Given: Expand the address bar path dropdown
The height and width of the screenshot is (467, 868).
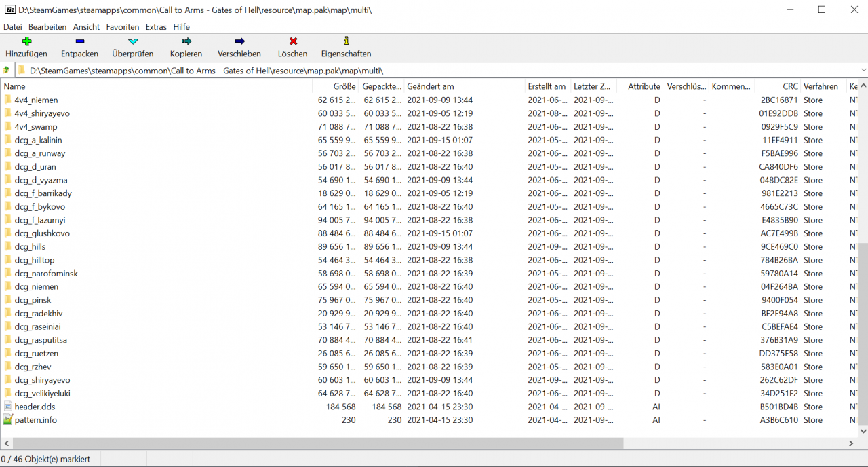Looking at the screenshot, I should pyautogui.click(x=863, y=70).
